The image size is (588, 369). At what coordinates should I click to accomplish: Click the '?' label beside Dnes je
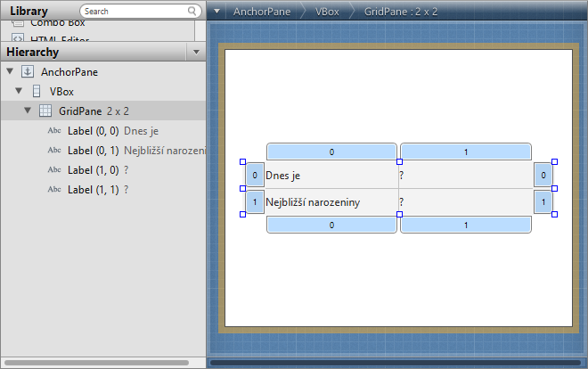pos(401,175)
